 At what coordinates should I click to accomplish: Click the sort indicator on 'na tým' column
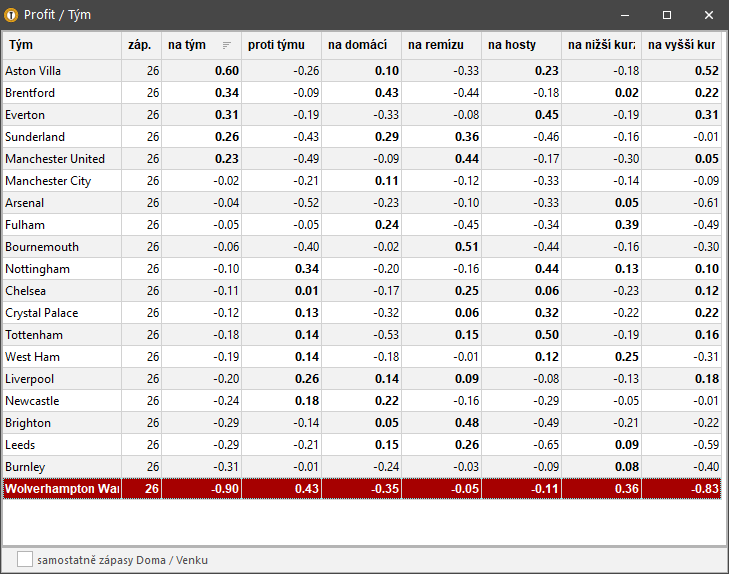point(226,45)
